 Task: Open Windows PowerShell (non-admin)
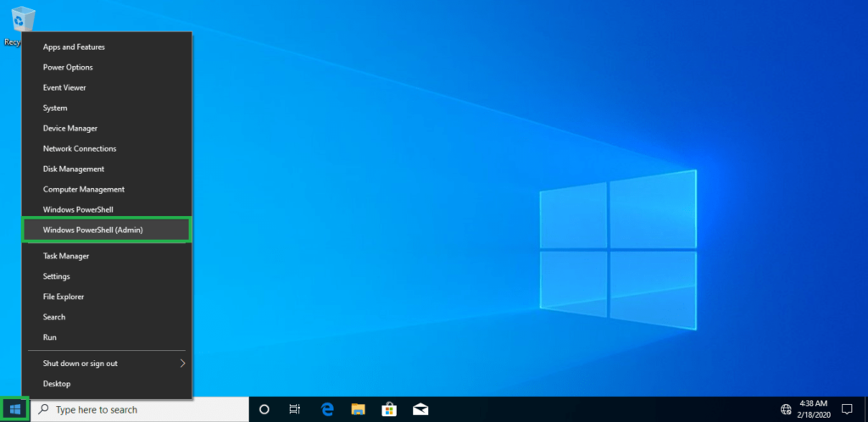pyautogui.click(x=107, y=209)
